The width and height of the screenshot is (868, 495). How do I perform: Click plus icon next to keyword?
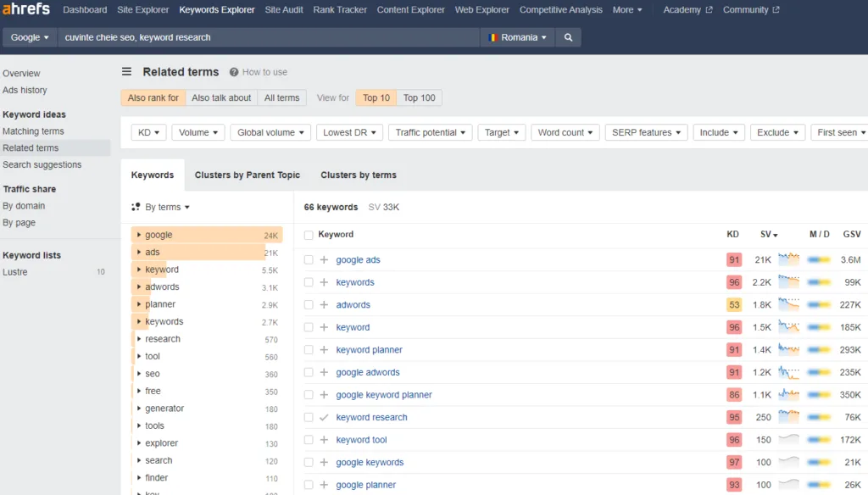(325, 327)
